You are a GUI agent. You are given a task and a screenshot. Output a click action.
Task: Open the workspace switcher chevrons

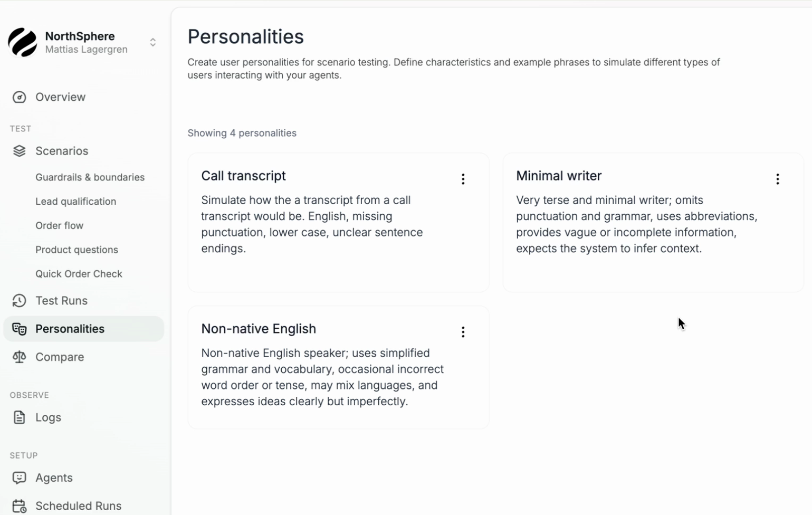point(152,42)
